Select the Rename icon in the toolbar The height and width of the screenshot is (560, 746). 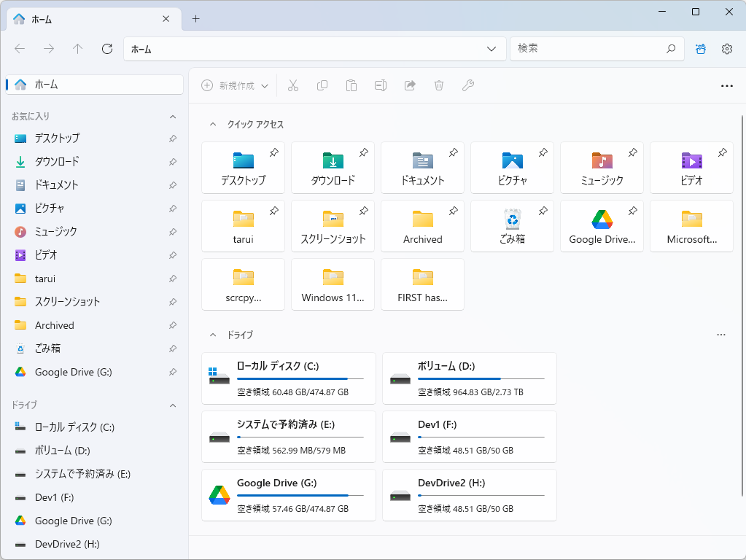point(380,85)
